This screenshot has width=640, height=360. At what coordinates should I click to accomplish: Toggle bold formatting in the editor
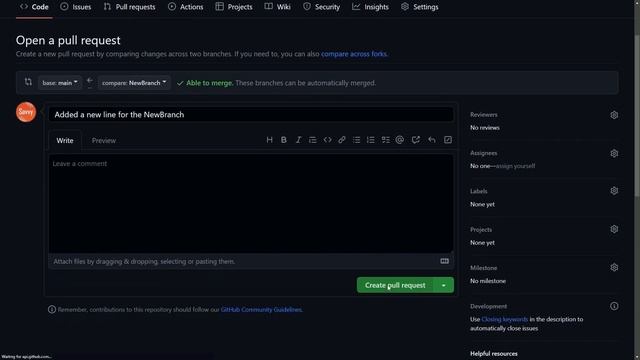(284, 140)
